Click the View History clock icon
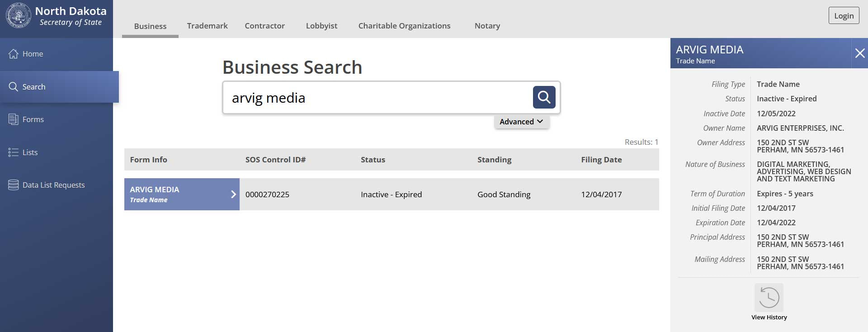The height and width of the screenshot is (332, 868). (769, 298)
